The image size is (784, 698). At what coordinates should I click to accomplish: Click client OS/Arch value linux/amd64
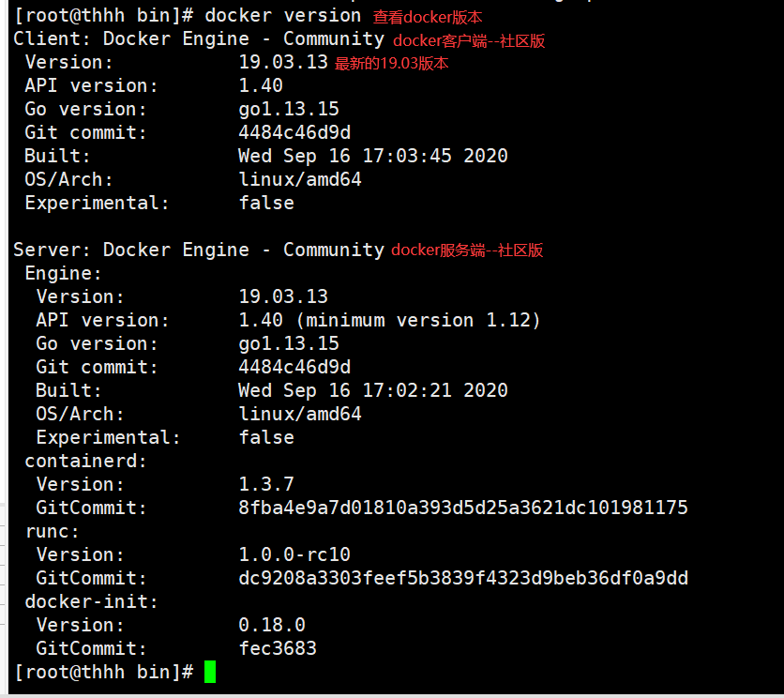coord(300,179)
